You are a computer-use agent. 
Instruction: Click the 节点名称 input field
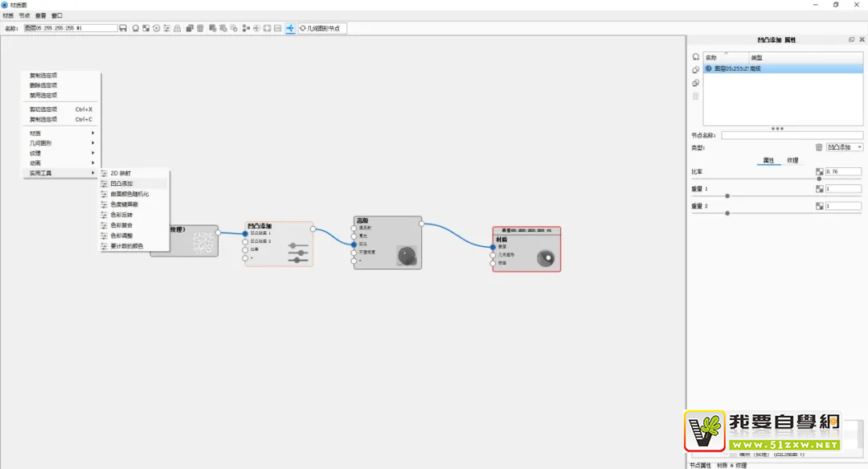[x=792, y=135]
